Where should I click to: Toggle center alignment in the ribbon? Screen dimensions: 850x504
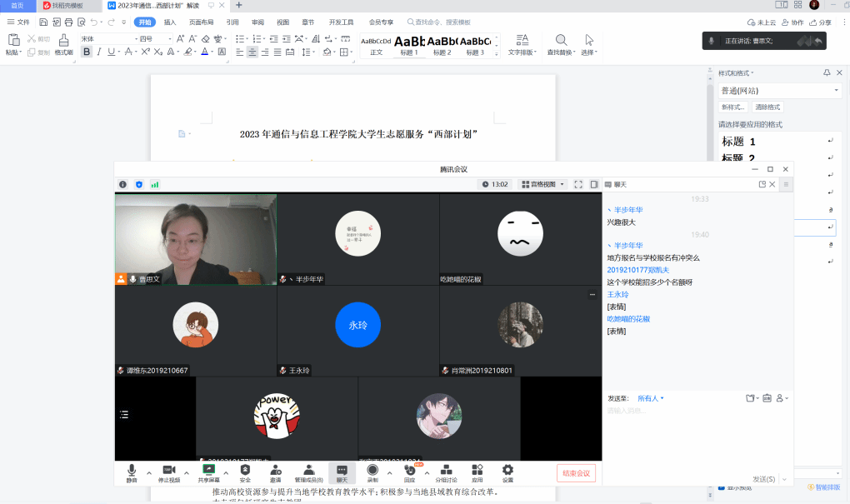[x=252, y=52]
